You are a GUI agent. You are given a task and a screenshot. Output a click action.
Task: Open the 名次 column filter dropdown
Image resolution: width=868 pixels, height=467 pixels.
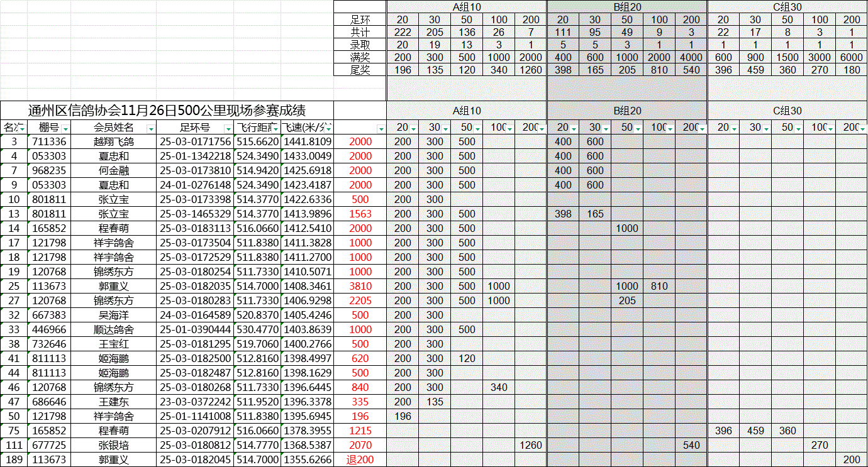21,128
